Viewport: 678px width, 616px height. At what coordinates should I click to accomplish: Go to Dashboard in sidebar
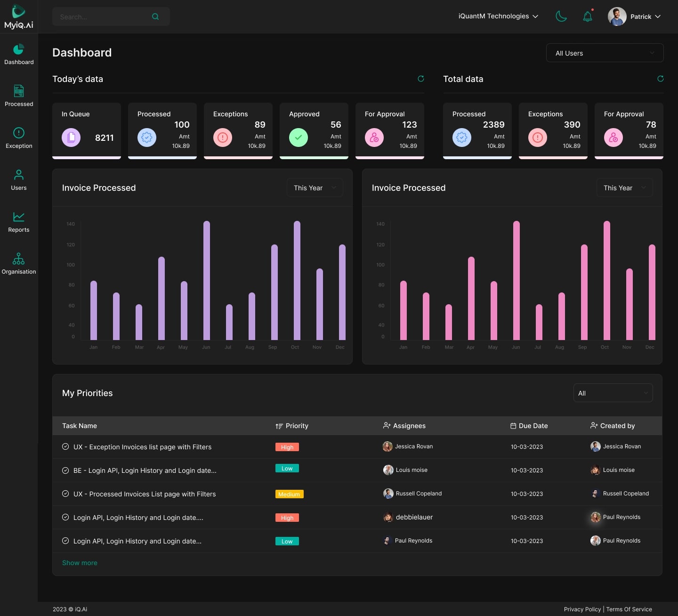pyautogui.click(x=19, y=54)
